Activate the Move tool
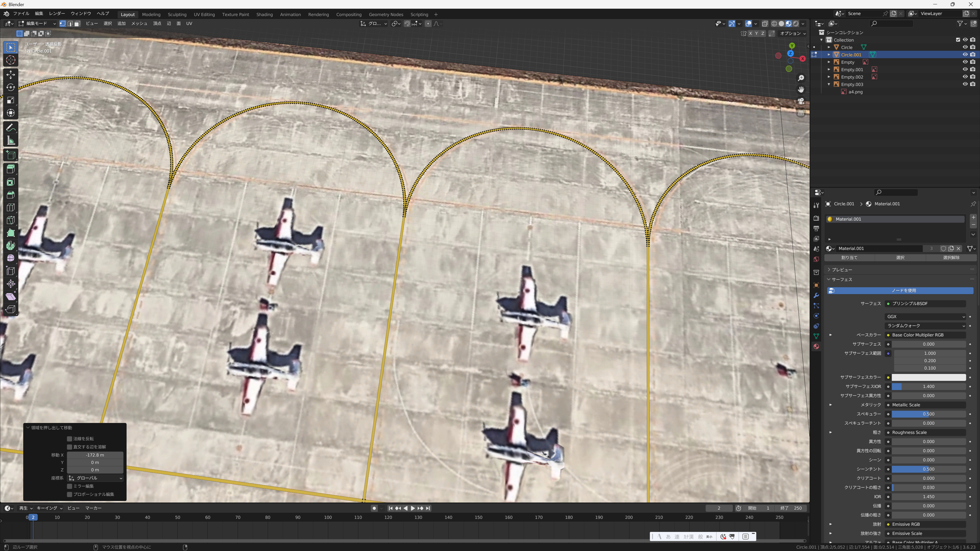 (11, 74)
